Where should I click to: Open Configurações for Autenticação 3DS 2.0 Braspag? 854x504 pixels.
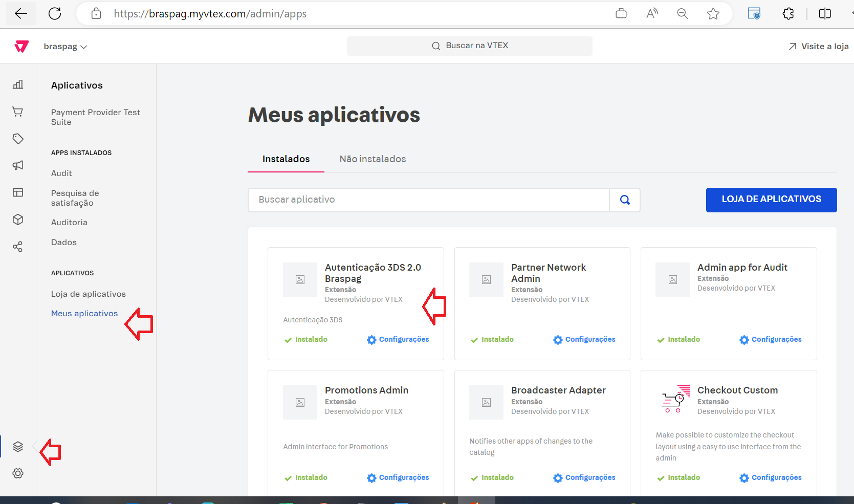click(398, 340)
